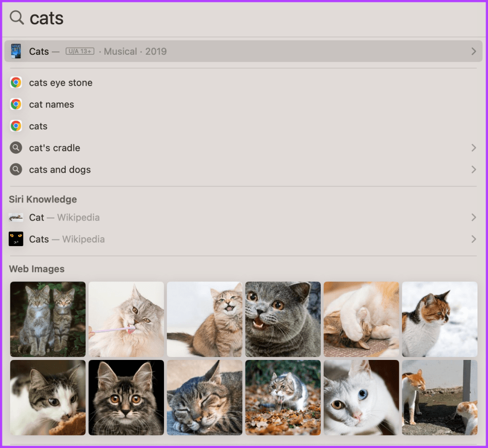Select the Cats Musical 2019 result text
This screenshot has width=488, height=448.
coord(98,51)
